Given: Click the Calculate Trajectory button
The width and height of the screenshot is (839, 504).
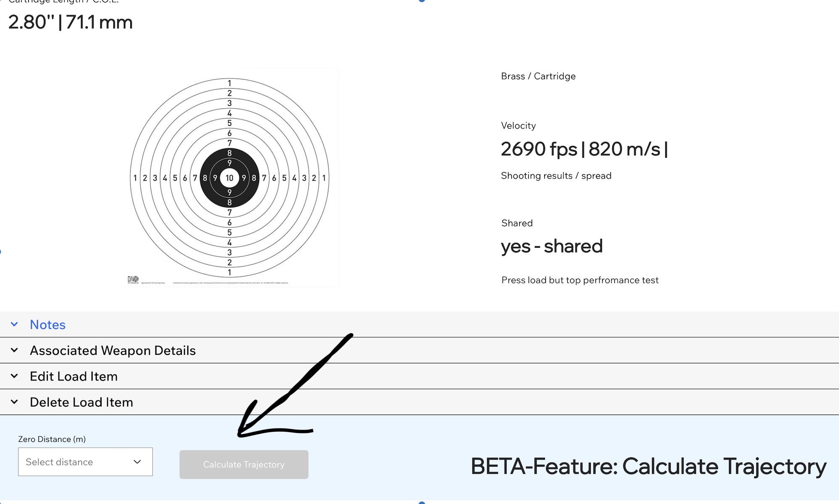Looking at the screenshot, I should [244, 465].
